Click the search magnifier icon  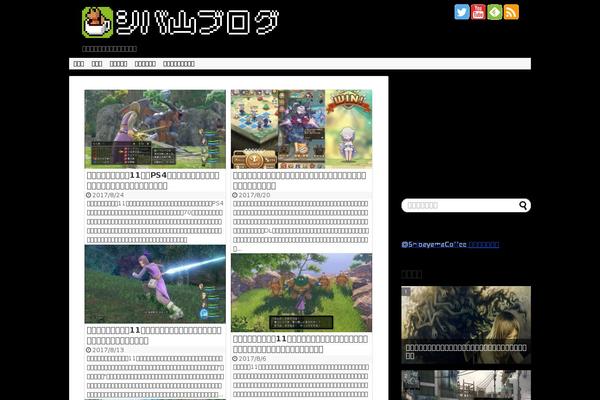click(523, 206)
